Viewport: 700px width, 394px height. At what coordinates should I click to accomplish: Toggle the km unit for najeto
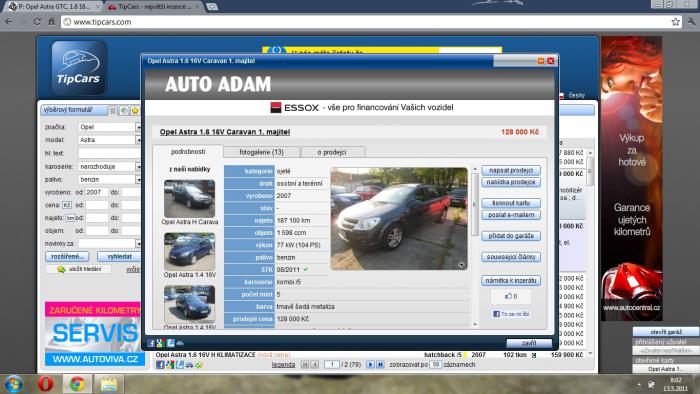pyautogui.click(x=70, y=218)
